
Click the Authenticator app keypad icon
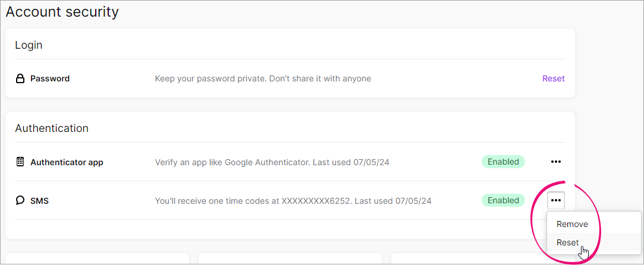pyautogui.click(x=20, y=162)
